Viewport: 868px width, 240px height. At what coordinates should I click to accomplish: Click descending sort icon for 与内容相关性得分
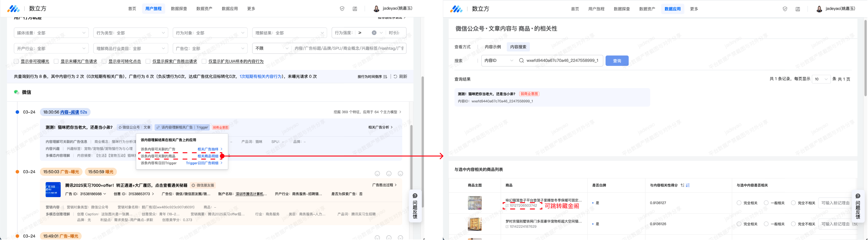[x=688, y=185]
